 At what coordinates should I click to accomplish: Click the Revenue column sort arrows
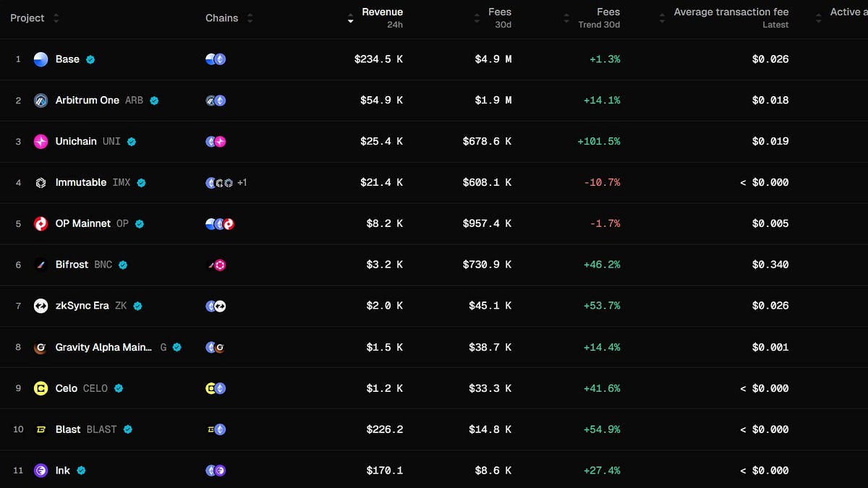[x=350, y=17]
